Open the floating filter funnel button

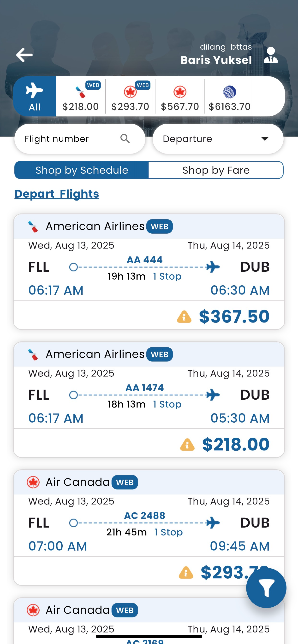[266, 588]
